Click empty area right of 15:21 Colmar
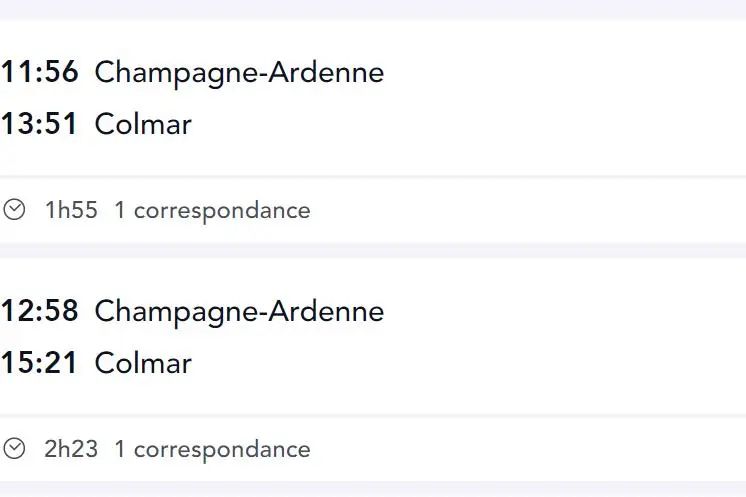Image resolution: width=746 pixels, height=497 pixels. point(469,363)
